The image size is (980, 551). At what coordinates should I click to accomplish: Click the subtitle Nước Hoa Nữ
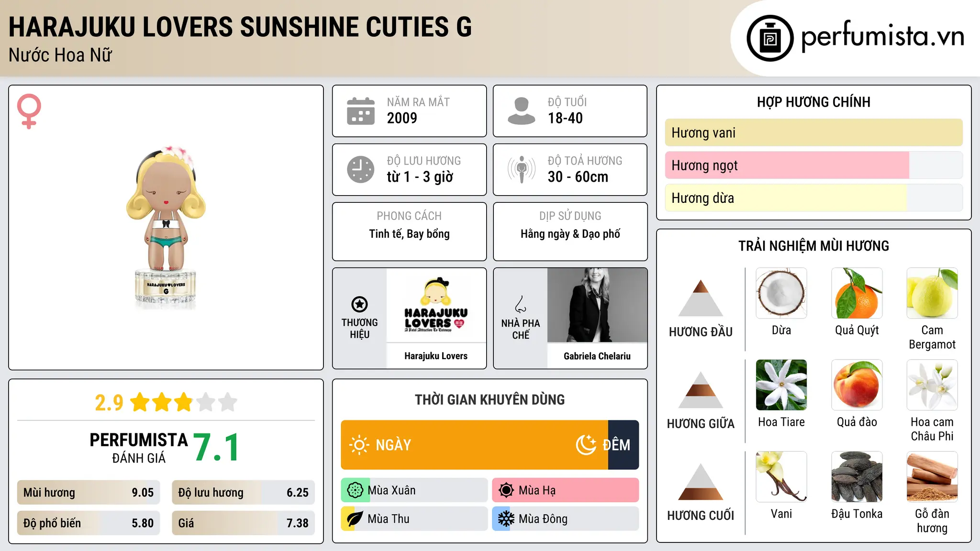(60, 55)
